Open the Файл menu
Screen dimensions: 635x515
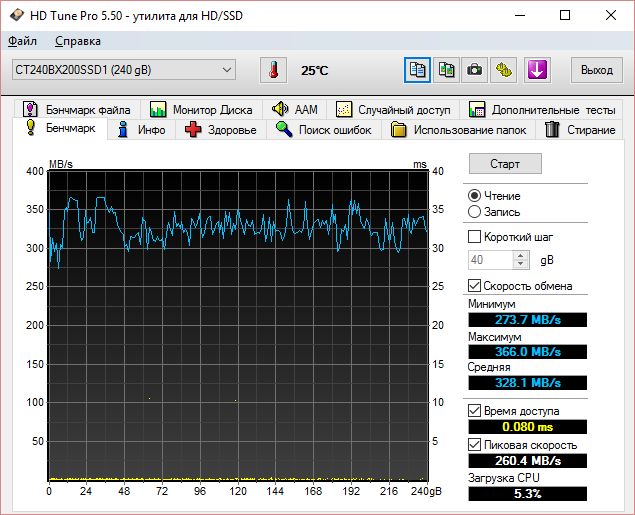click(22, 41)
